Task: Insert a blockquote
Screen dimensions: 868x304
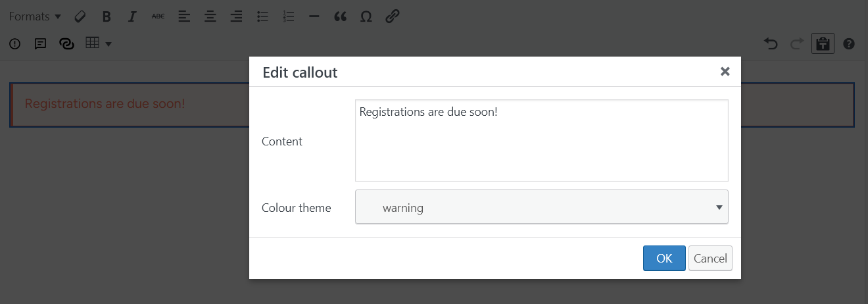Action: click(340, 17)
